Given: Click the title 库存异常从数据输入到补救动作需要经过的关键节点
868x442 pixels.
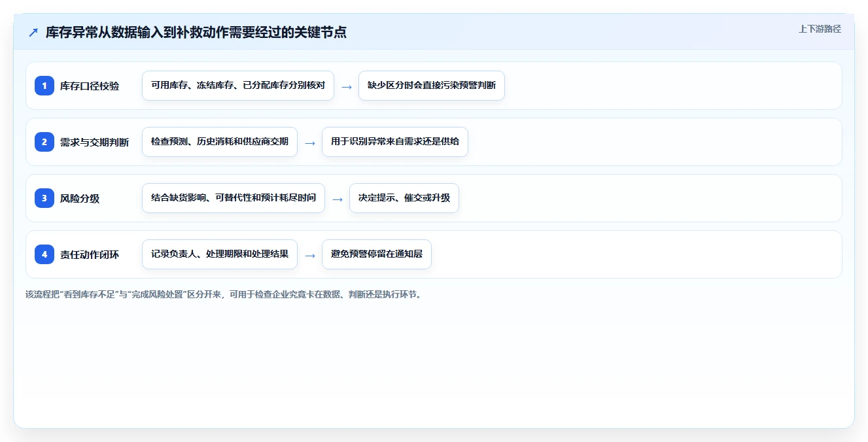Looking at the screenshot, I should [x=196, y=33].
